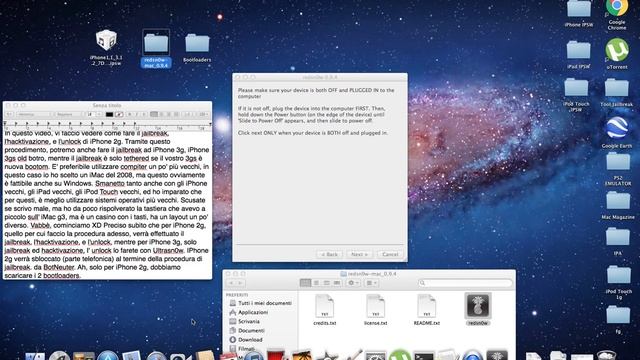Viewport: 640px width, 360px height.
Task: Open line spacing dropdown in TextEdit
Action: [x=188, y=114]
